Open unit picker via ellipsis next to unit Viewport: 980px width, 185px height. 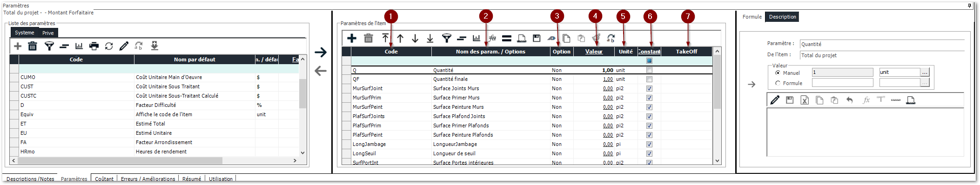(x=925, y=73)
